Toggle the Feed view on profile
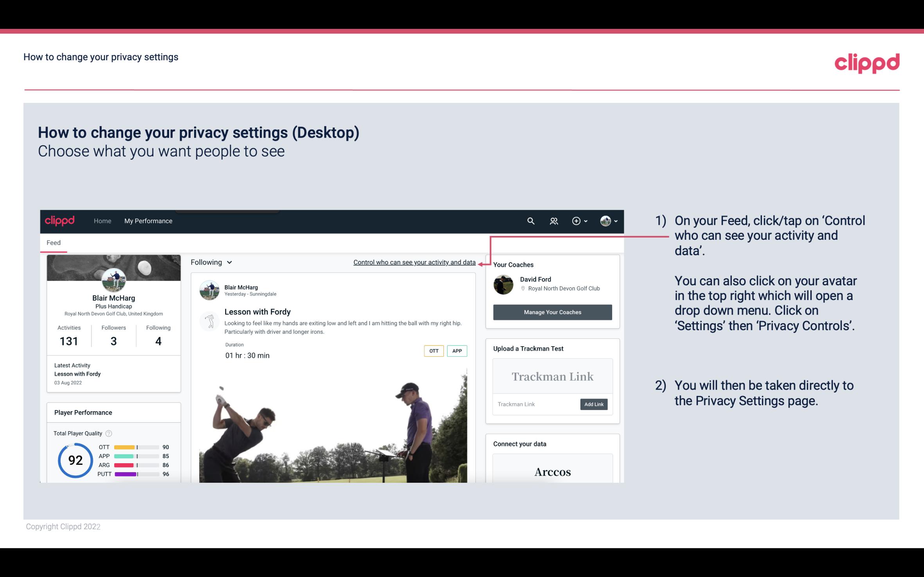Viewport: 924px width, 577px height. pos(53,242)
